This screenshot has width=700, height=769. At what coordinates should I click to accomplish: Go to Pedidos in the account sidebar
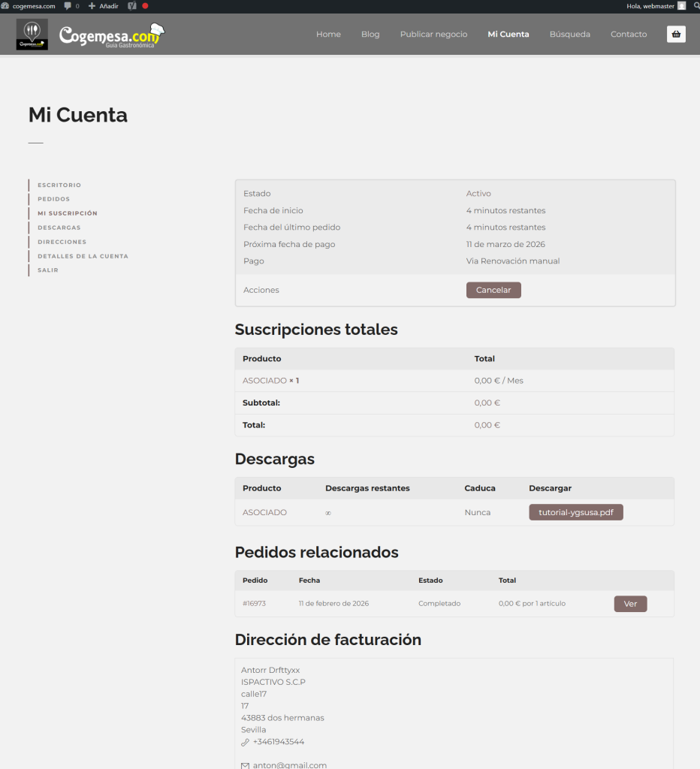[x=54, y=199]
